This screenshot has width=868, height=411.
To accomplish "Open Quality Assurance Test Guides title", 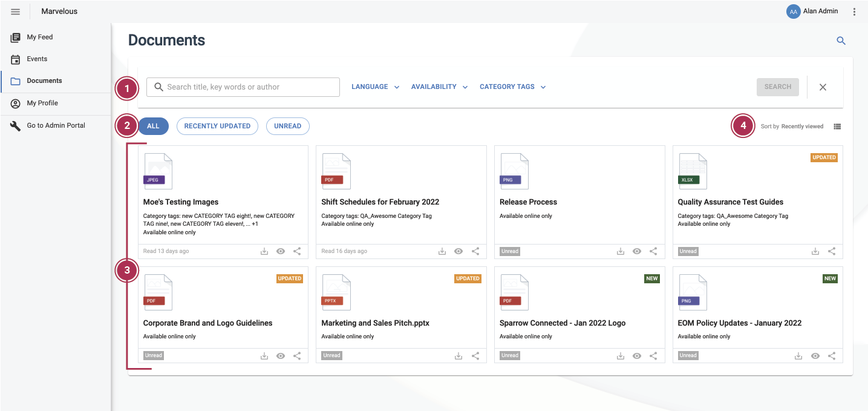I will [x=731, y=202].
